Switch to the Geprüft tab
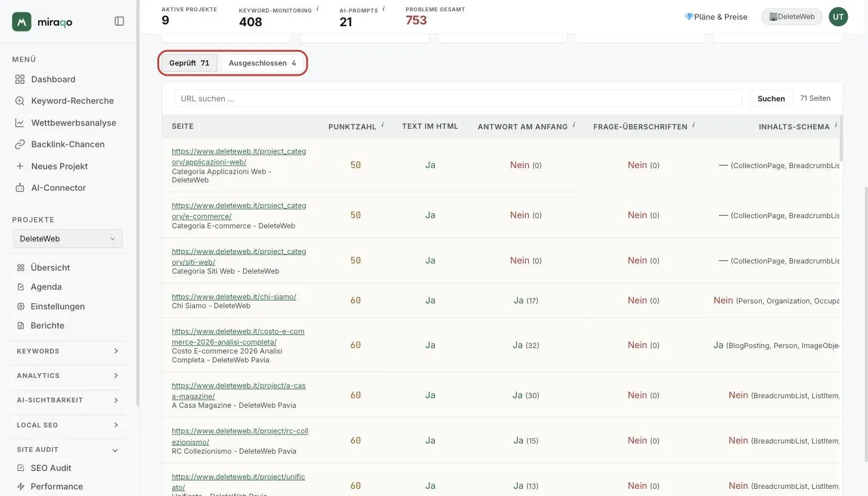868x496 pixels. click(x=189, y=63)
